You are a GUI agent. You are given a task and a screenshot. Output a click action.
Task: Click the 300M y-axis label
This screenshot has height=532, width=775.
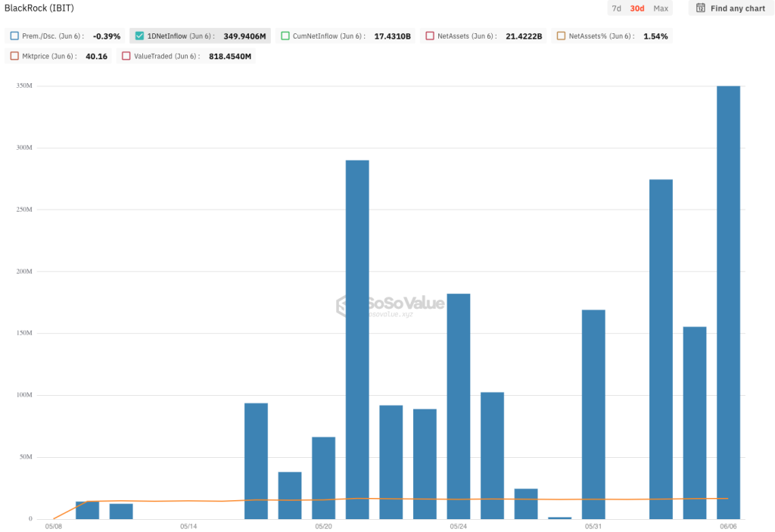[23, 148]
